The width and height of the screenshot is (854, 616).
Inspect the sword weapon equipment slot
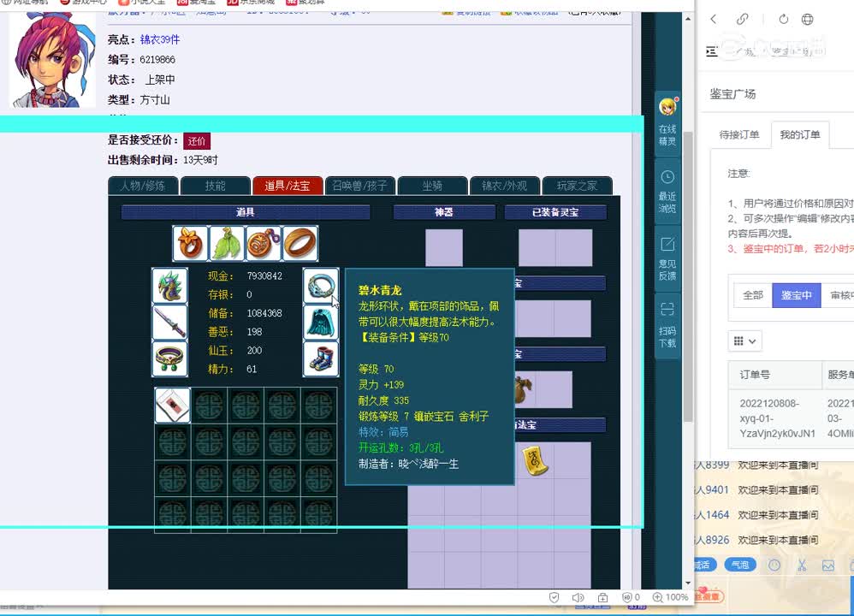click(x=170, y=323)
